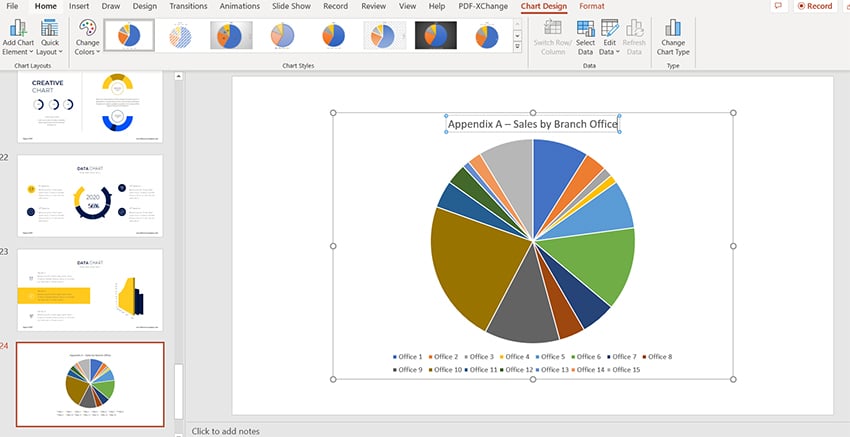Open the Transitions ribbon tab
The width and height of the screenshot is (850, 437).
pos(188,6)
